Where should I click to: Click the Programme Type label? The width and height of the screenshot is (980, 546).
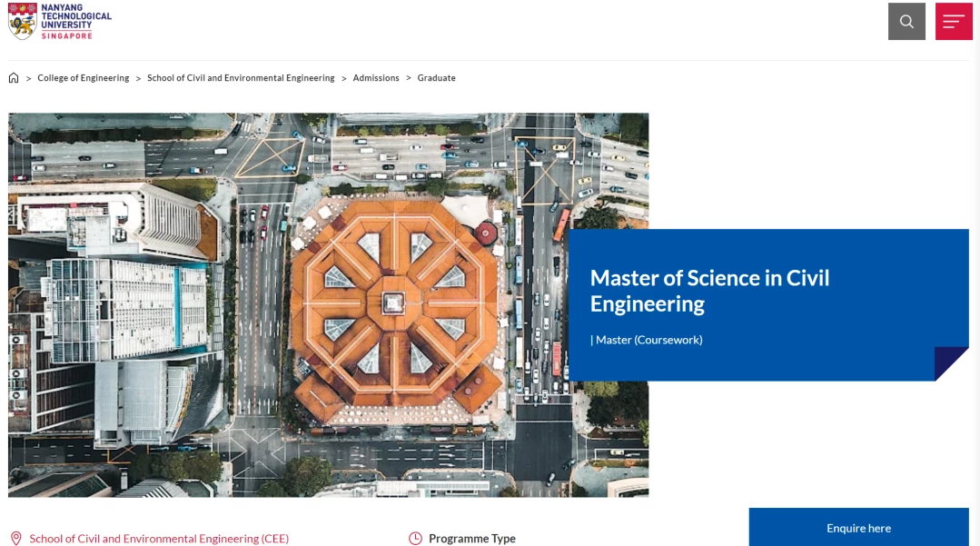[472, 539]
